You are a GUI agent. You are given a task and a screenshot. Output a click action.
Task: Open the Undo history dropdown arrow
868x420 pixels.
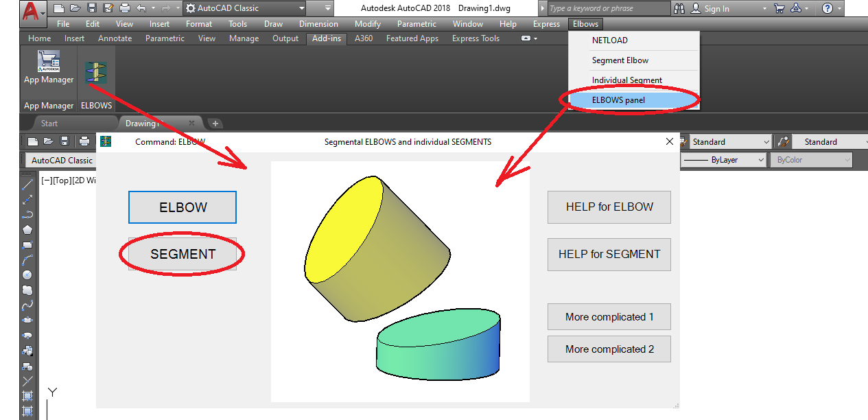click(x=154, y=8)
